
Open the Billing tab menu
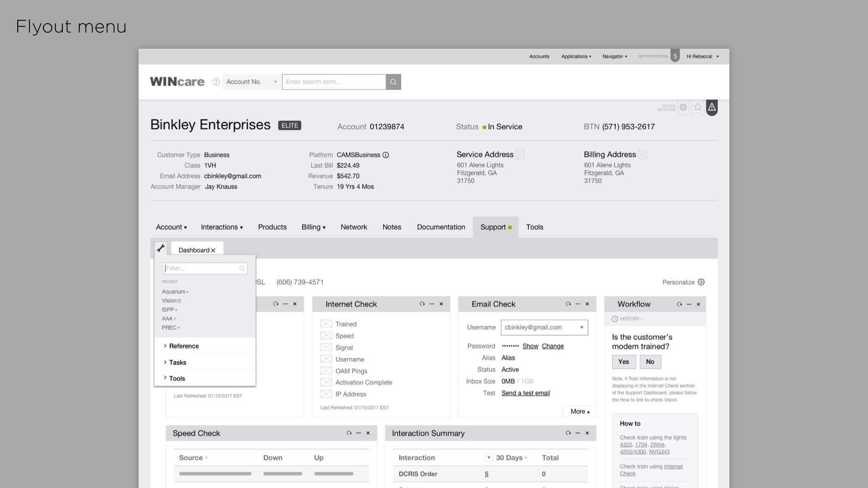click(313, 227)
